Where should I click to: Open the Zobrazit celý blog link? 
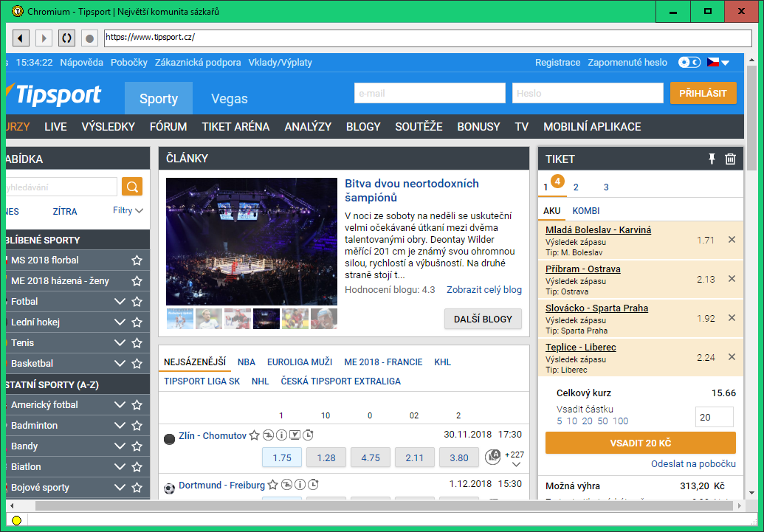(x=484, y=290)
